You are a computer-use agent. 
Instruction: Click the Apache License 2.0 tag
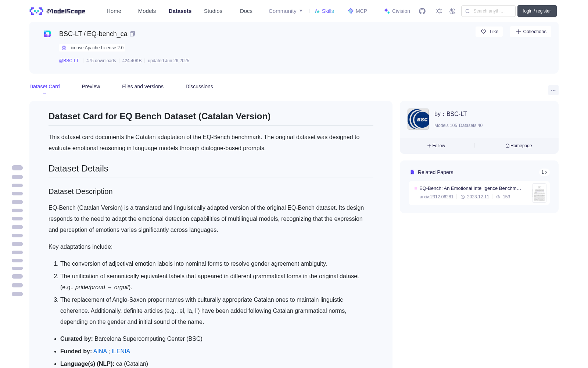click(92, 48)
